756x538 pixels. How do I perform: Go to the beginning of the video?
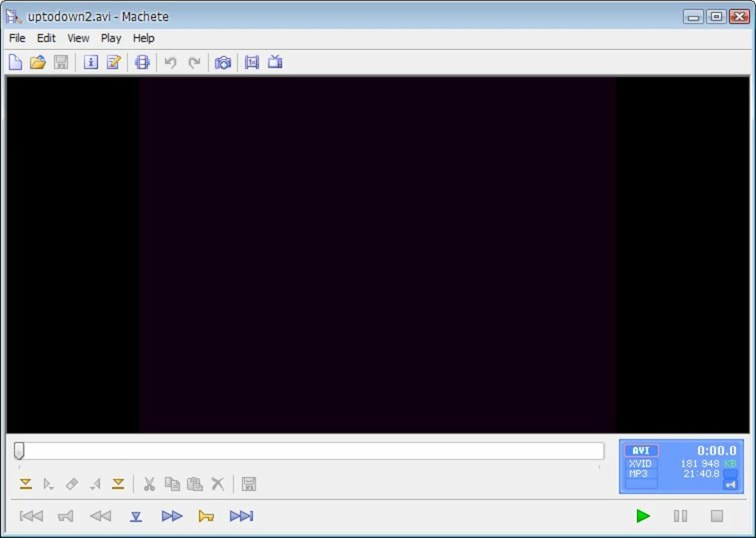click(32, 516)
